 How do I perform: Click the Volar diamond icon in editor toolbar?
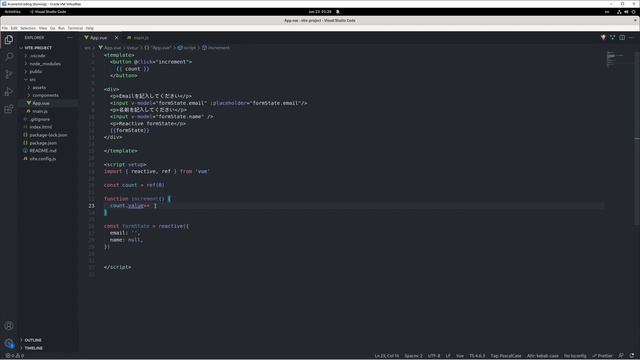tap(603, 38)
